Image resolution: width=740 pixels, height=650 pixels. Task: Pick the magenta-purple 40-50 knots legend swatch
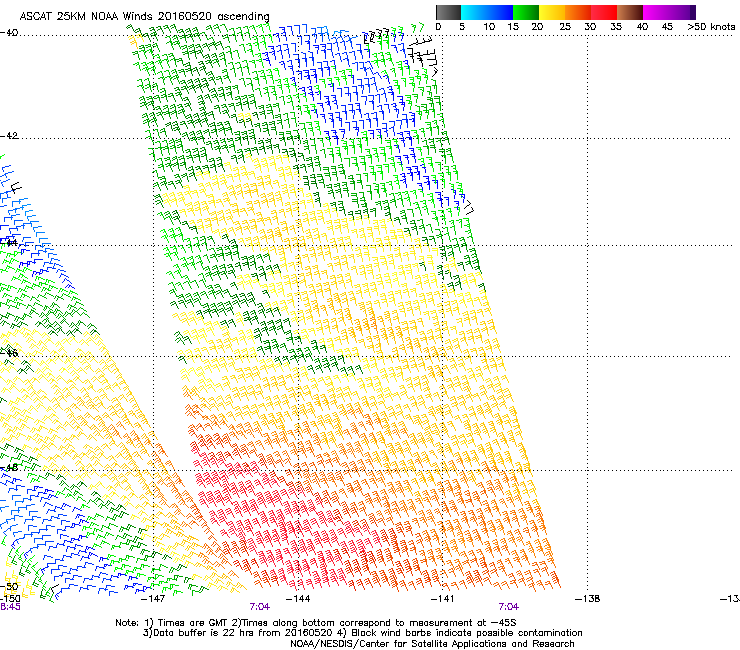(669, 12)
